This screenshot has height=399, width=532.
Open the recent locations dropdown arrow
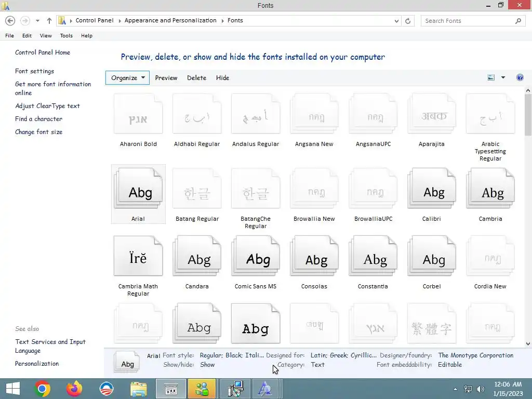click(x=37, y=21)
